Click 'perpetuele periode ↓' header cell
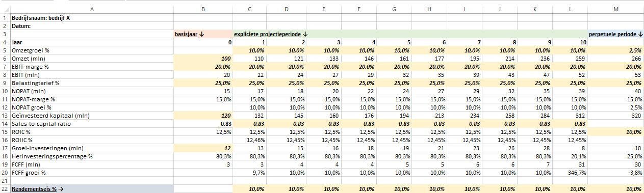 [x=616, y=34]
